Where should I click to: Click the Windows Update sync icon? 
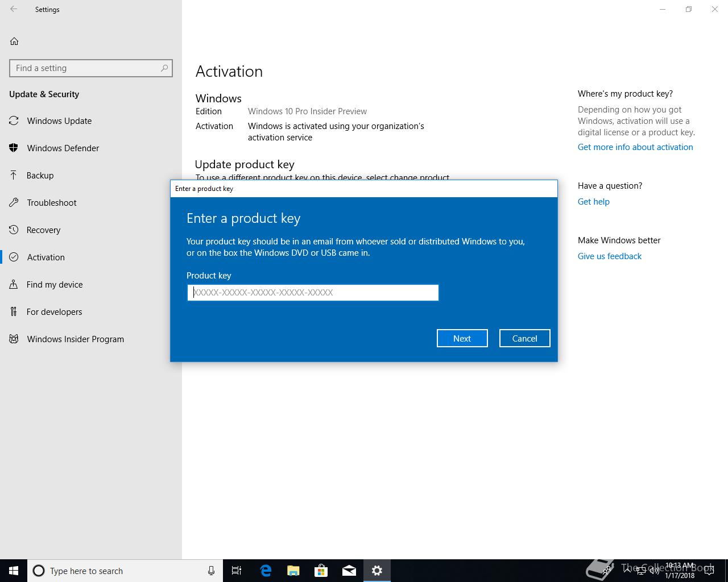click(x=14, y=120)
